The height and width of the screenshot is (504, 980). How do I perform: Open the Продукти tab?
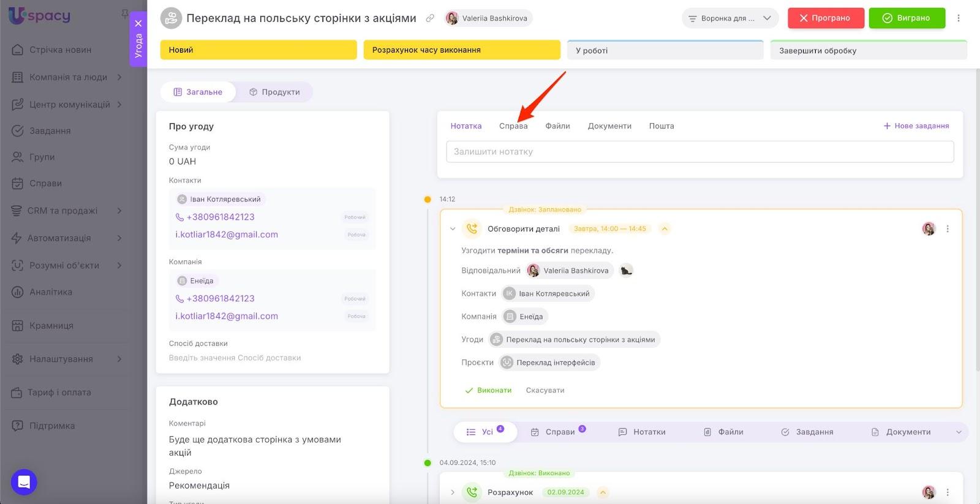(x=274, y=92)
